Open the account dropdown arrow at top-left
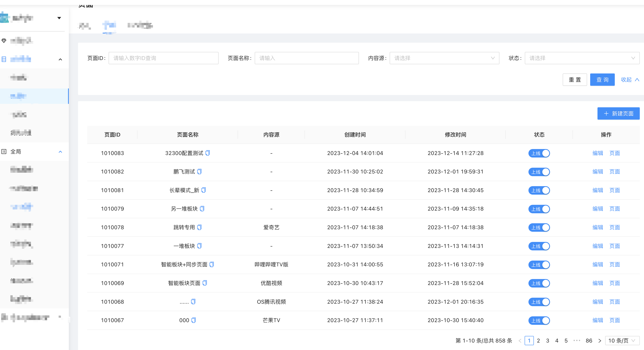The height and width of the screenshot is (350, 644). (x=59, y=18)
